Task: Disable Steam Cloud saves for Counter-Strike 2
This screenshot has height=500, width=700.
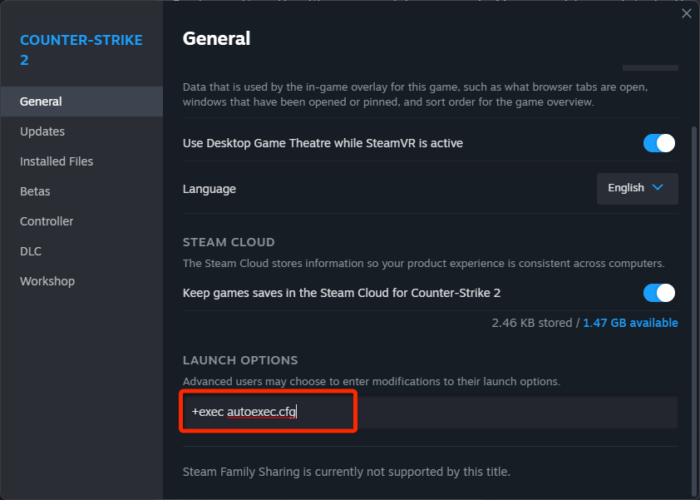Action: (x=659, y=293)
